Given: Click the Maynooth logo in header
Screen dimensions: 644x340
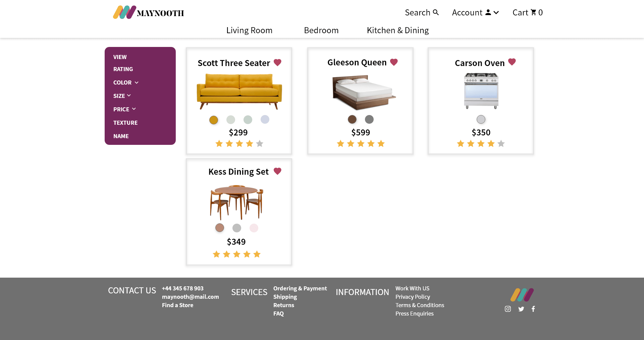Looking at the screenshot, I should 148,12.
